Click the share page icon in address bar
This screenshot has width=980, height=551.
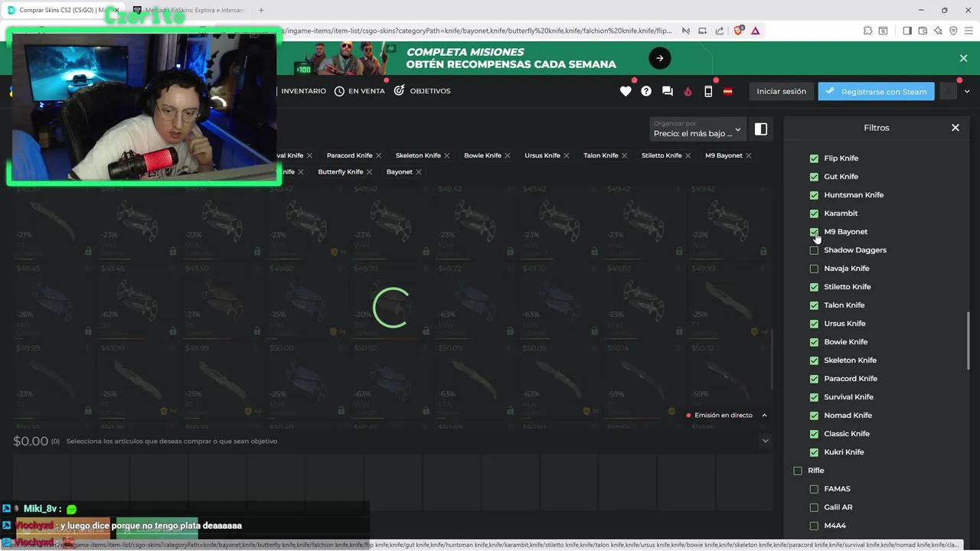click(x=720, y=31)
